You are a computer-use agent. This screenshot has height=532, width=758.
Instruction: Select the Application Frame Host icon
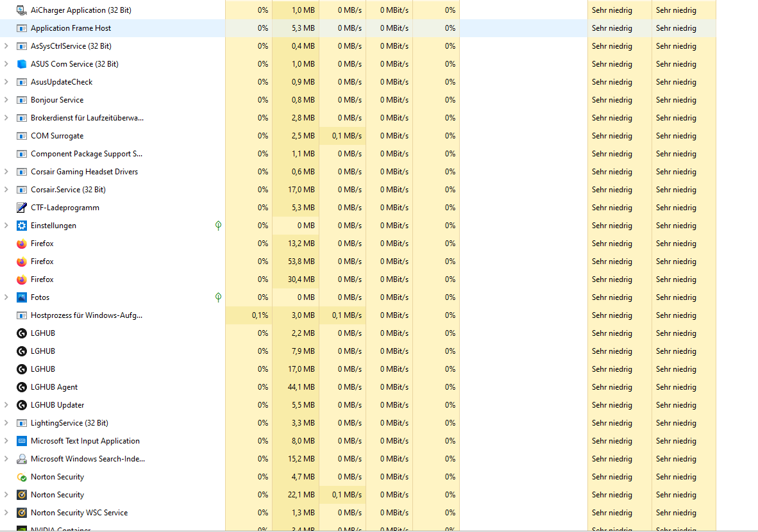(x=21, y=28)
